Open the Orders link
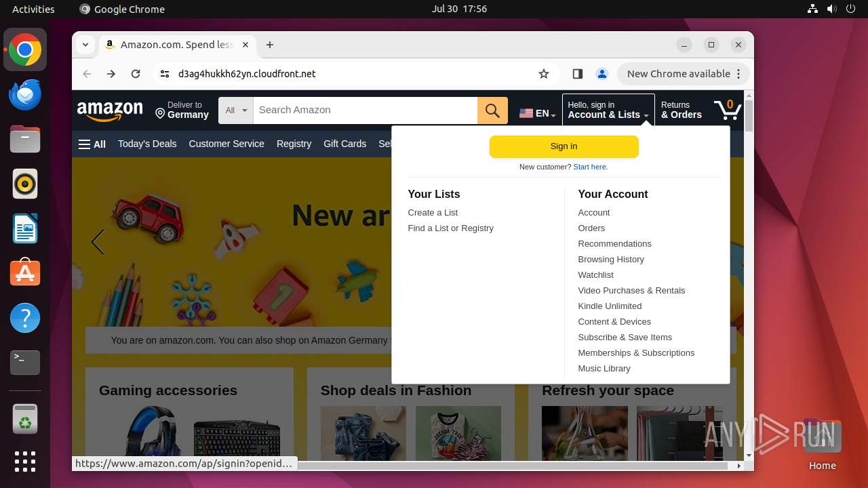The height and width of the screenshot is (488, 868). (591, 228)
